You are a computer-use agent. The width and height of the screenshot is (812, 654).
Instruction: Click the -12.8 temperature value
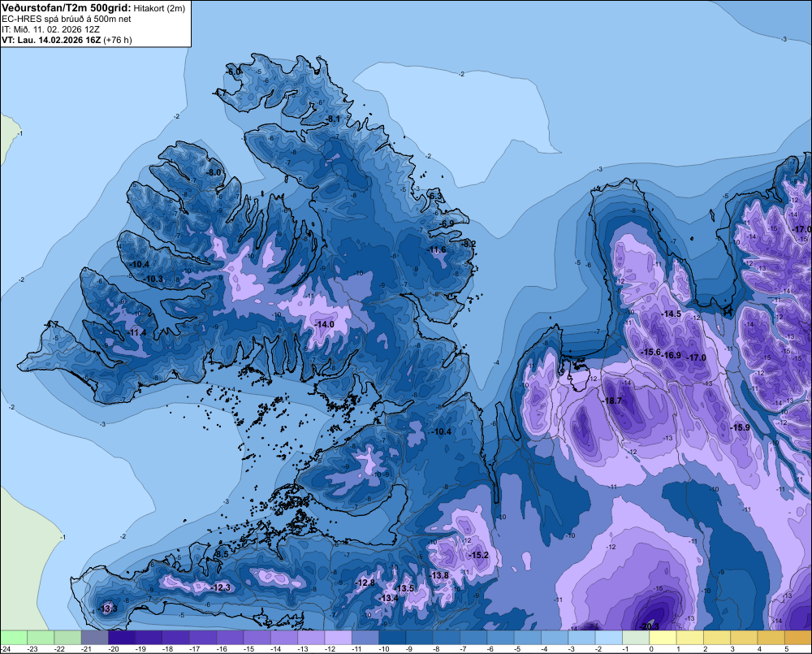pos(365,583)
